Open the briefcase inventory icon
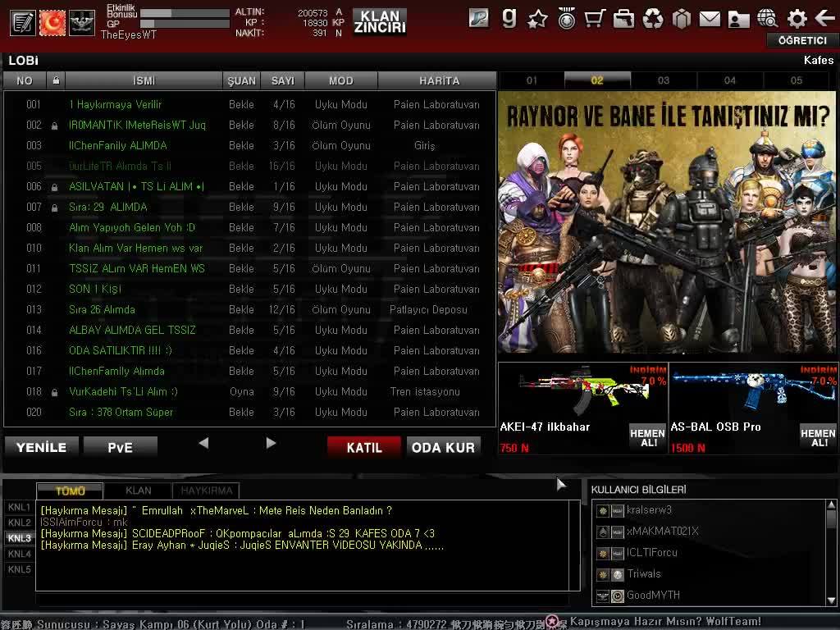This screenshot has height=630, width=840. coord(624,20)
